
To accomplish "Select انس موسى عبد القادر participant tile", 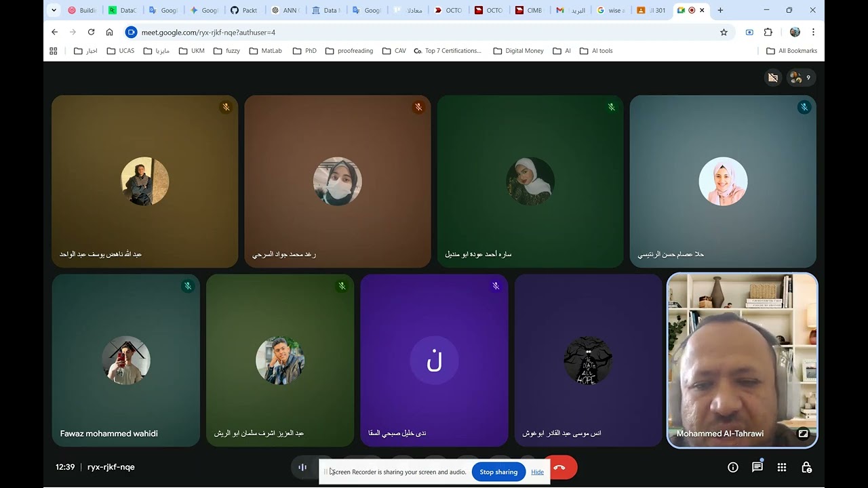I will pos(588,360).
